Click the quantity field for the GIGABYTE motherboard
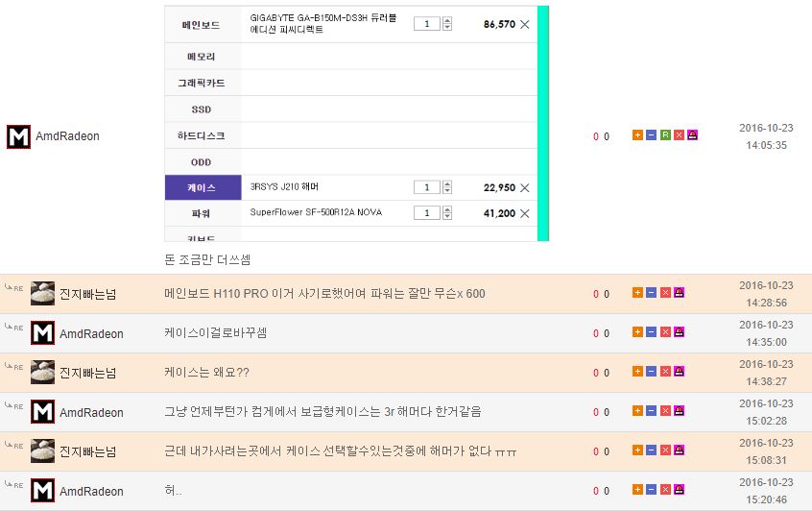Image resolution: width=812 pixels, height=511 pixels. (427, 24)
